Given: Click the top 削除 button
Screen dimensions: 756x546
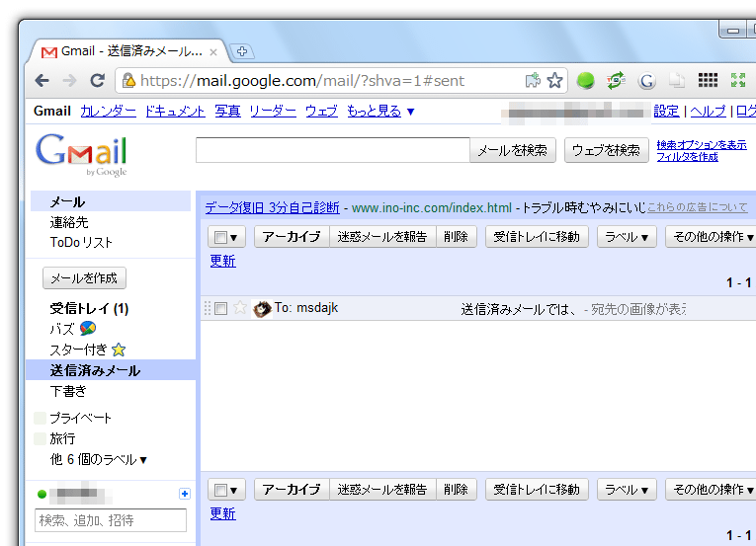Looking at the screenshot, I should pyautogui.click(x=457, y=237).
